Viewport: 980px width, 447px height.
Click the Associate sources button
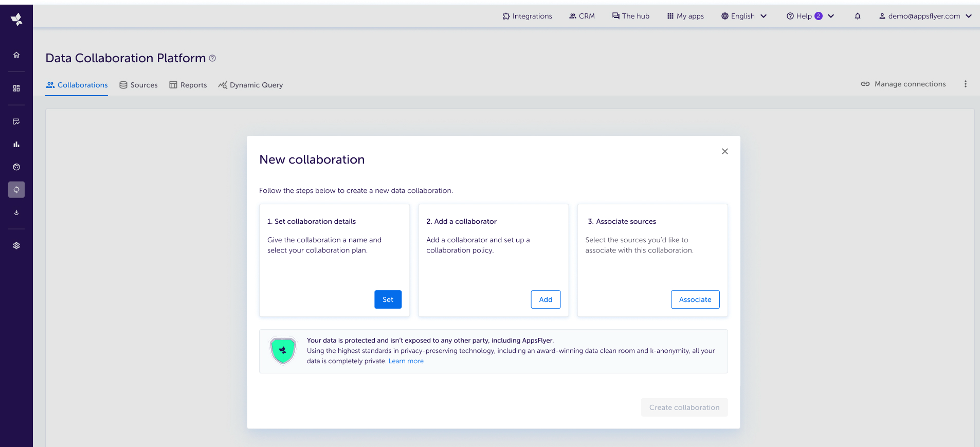tap(695, 299)
